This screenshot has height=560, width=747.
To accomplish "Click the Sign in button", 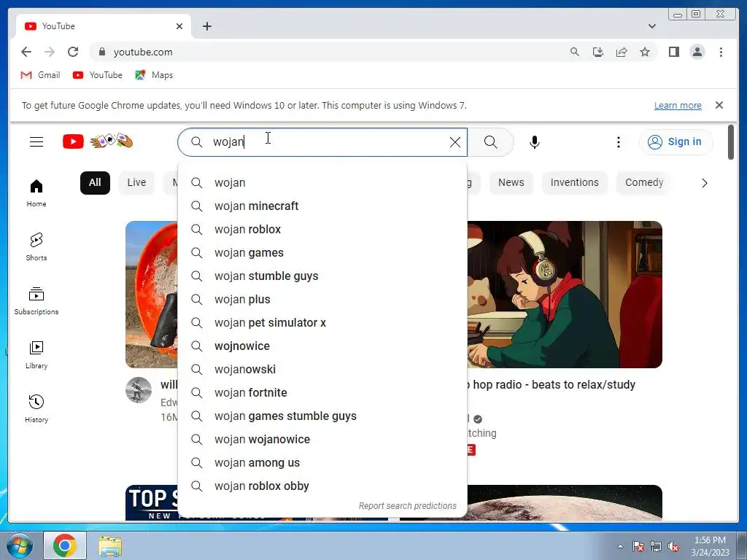I will coord(676,142).
